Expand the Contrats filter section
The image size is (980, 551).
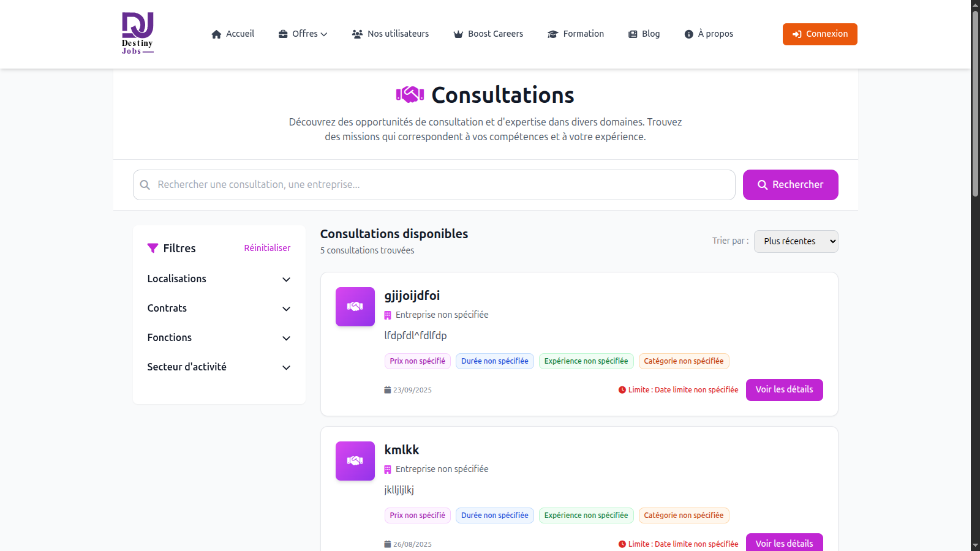click(219, 309)
